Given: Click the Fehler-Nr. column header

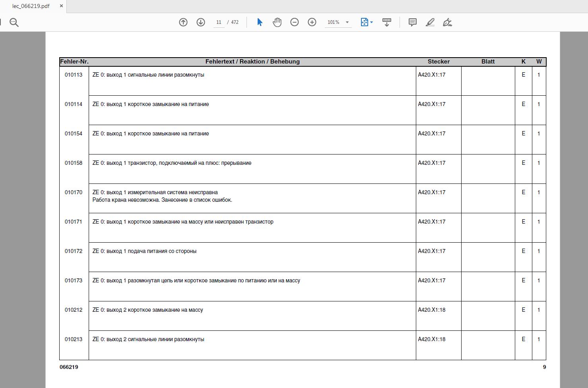Looking at the screenshot, I should [74, 62].
